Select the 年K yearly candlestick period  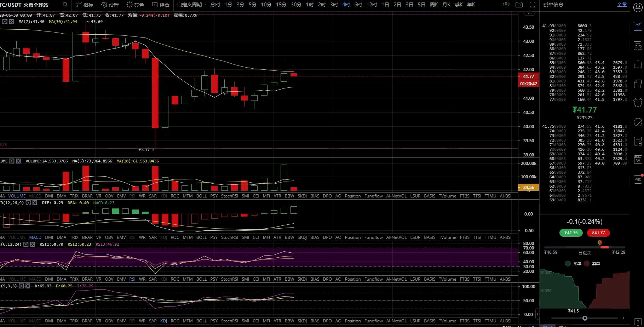pos(471,5)
